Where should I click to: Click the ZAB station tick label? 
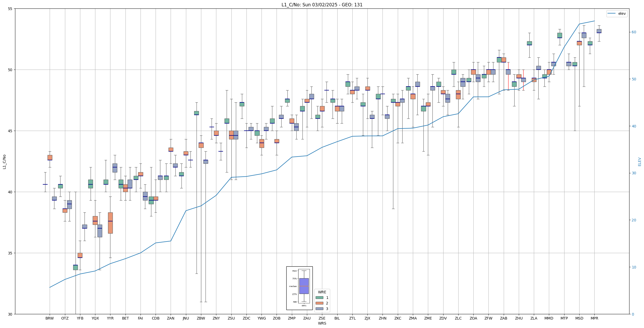click(x=503, y=318)
